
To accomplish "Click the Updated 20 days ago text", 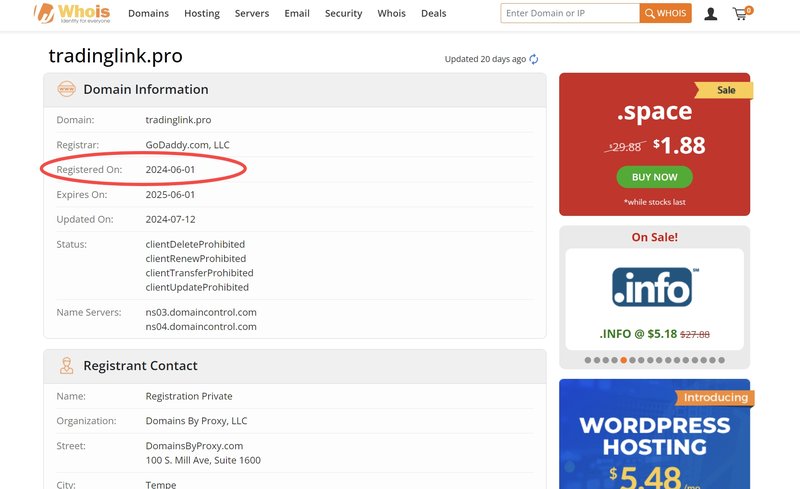I will [x=485, y=59].
